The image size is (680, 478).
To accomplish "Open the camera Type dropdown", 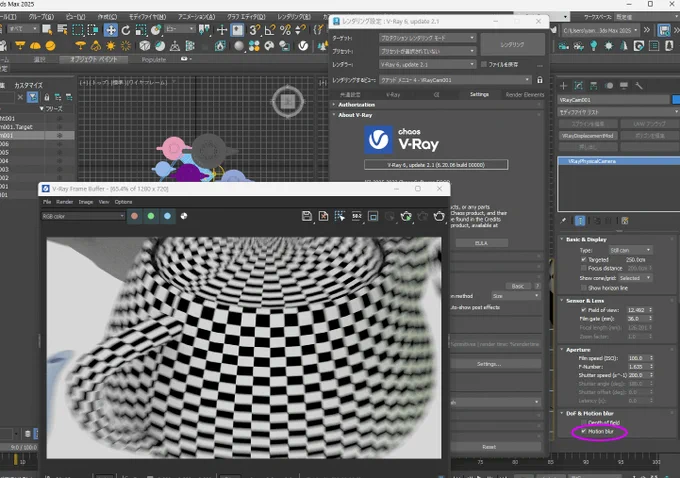I will tap(630, 250).
